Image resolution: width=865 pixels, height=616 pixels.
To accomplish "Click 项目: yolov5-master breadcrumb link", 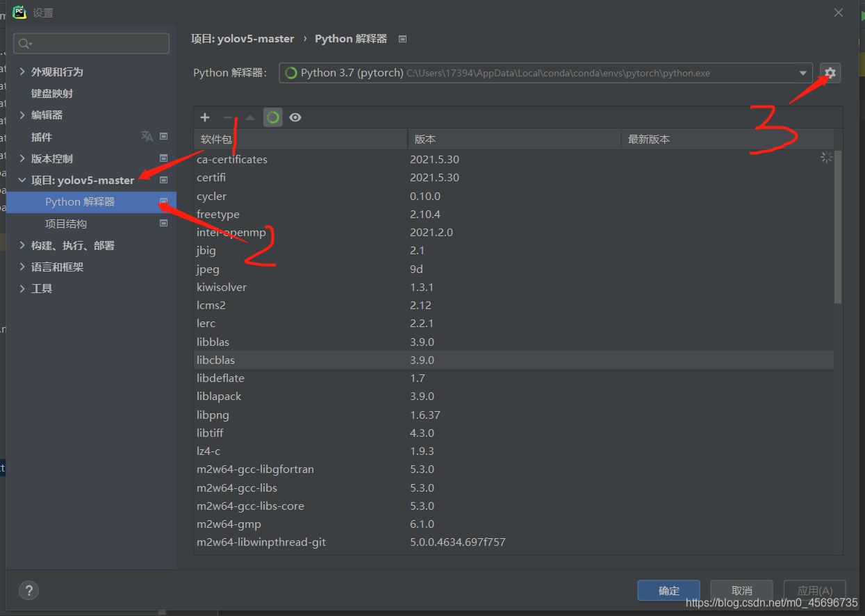I will (242, 39).
